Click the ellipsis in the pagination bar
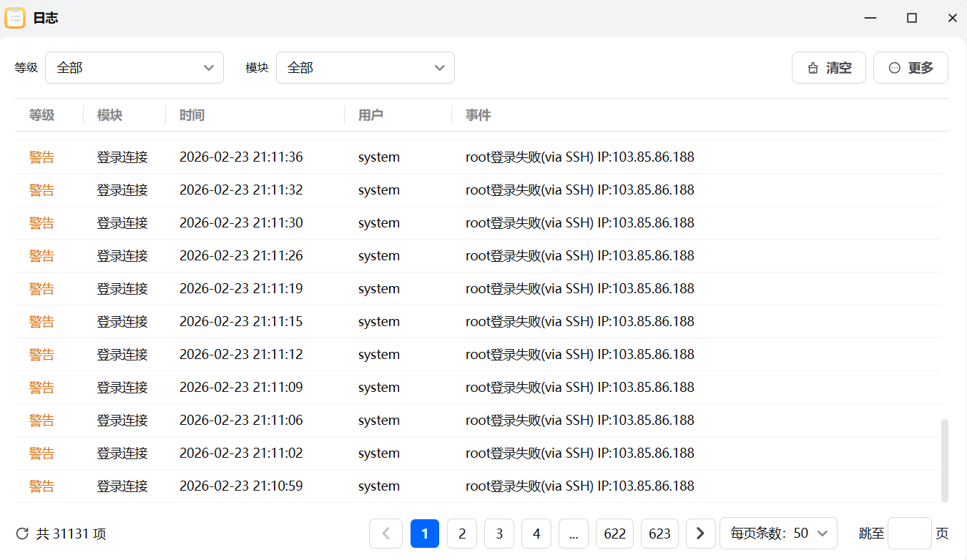The height and width of the screenshot is (560, 967). click(x=574, y=533)
